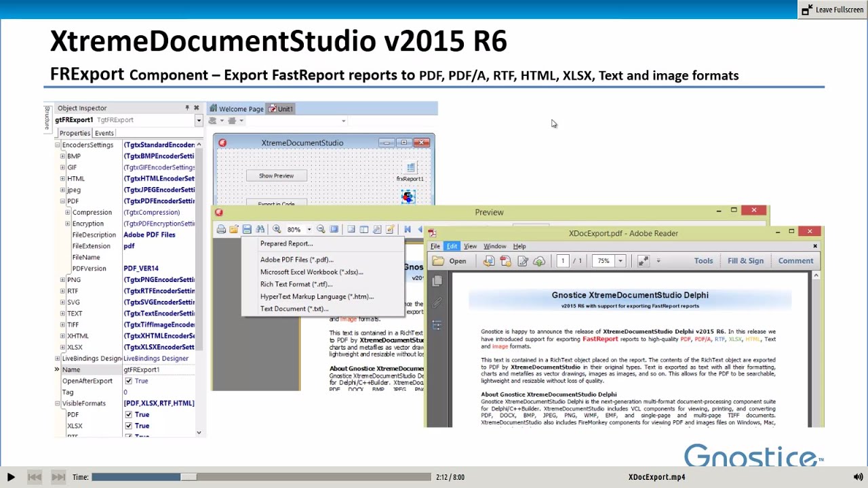The image size is (868, 488).
Task: Toggle the OpenAfterExport True checkbox
Action: pyautogui.click(x=128, y=381)
